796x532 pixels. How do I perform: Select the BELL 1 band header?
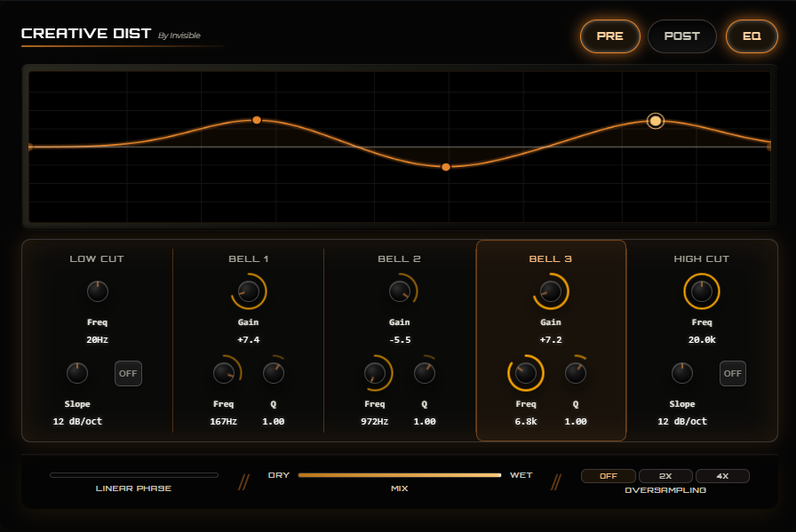click(248, 258)
